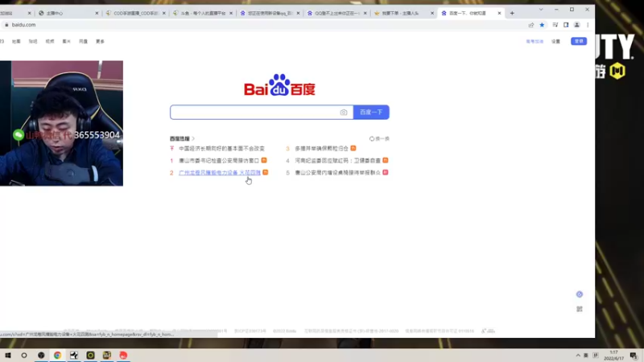Switch to the 我要下单 tab
The width and height of the screenshot is (644, 362).
coord(402,13)
